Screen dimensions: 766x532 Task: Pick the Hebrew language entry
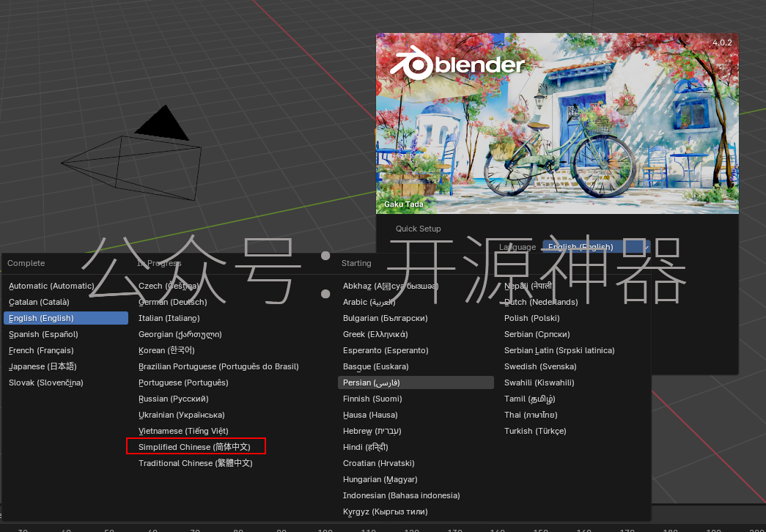pos(416,431)
